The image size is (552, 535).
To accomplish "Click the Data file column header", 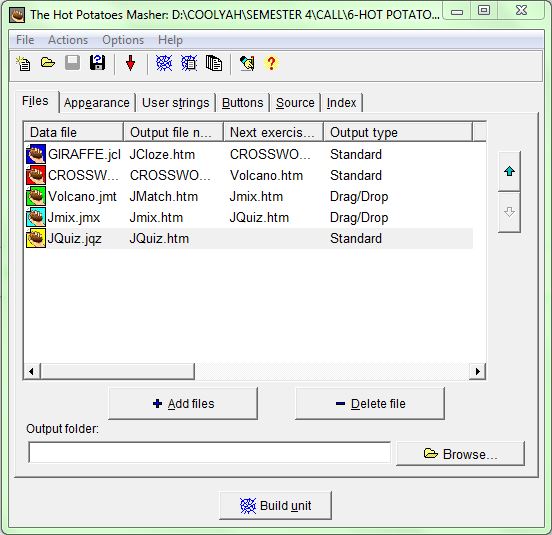I will (x=74, y=132).
